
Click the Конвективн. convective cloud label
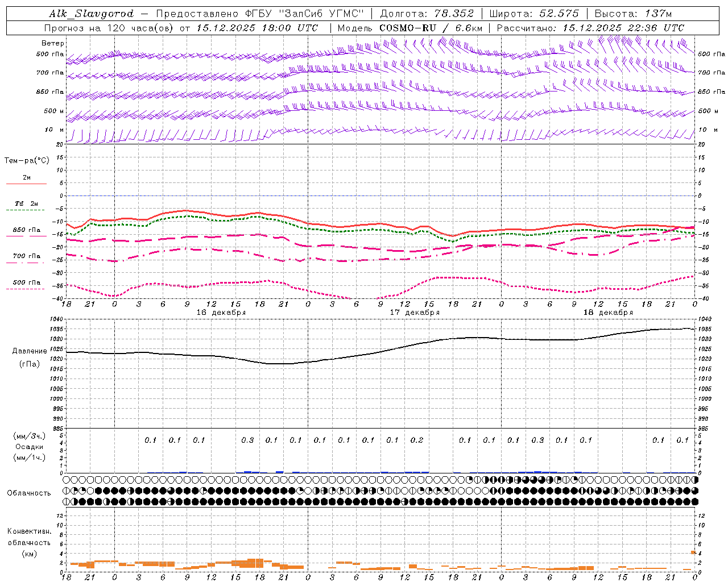29,531
